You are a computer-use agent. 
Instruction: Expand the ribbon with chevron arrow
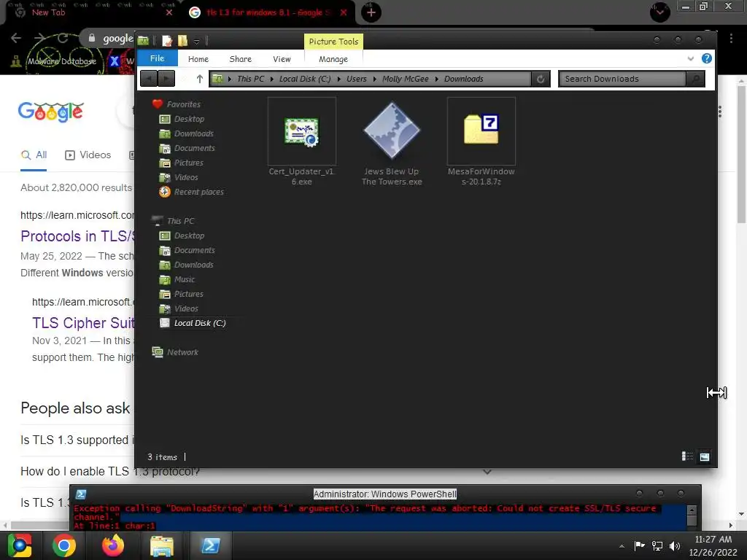pos(691,58)
